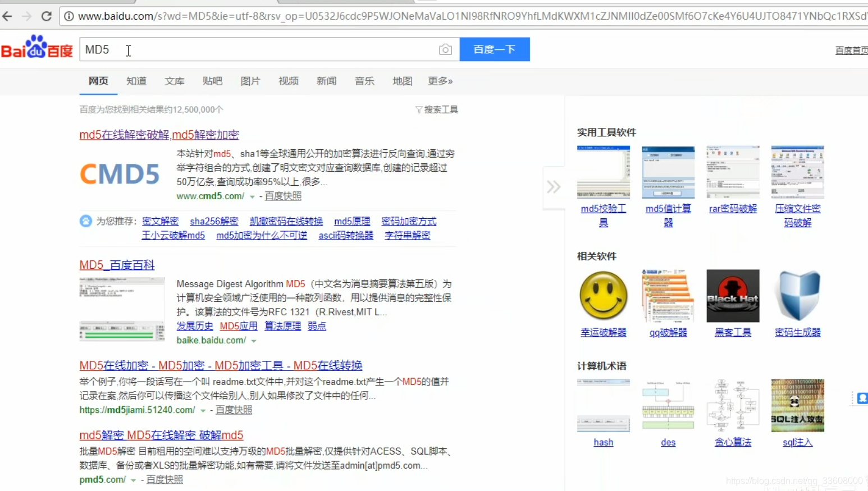Open 百度快照 for md5jiami.51240.com result
Image resolution: width=868 pixels, height=491 pixels.
(234, 410)
